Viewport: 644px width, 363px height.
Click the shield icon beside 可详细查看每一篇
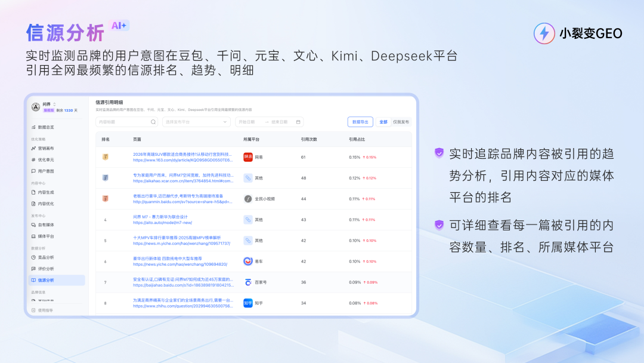[x=439, y=225]
